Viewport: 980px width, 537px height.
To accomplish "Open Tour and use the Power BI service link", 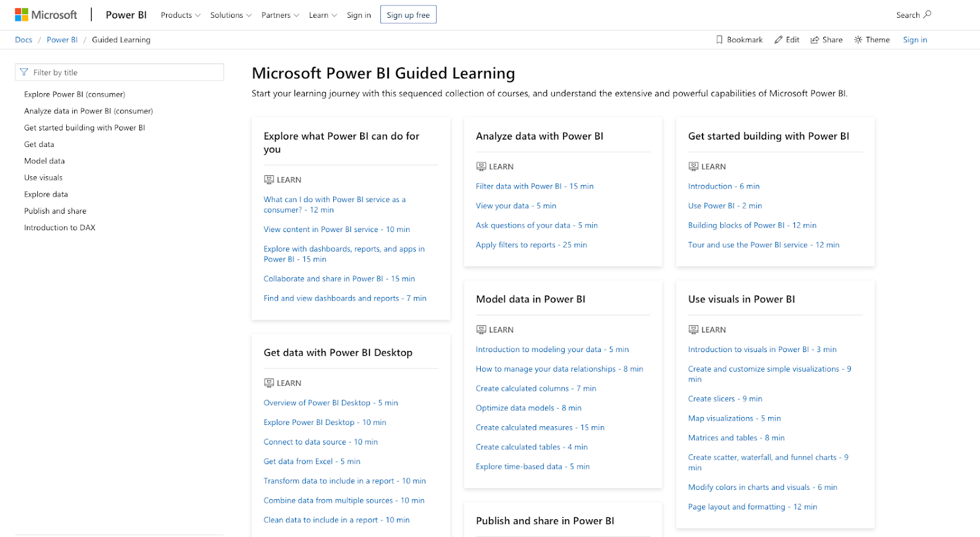I will pyautogui.click(x=764, y=245).
